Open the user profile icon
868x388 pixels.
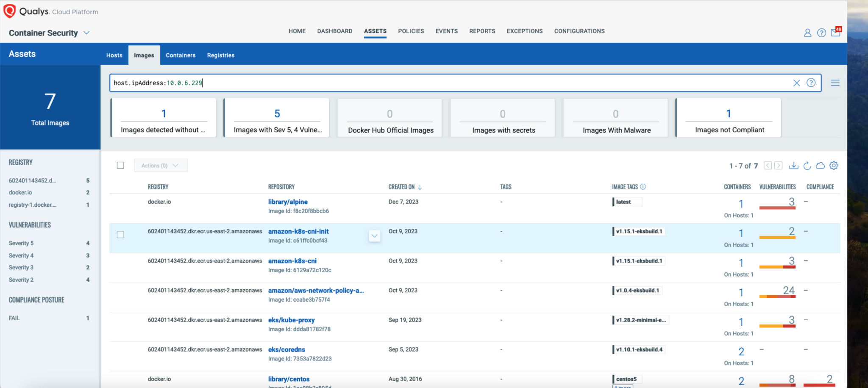[x=807, y=33]
